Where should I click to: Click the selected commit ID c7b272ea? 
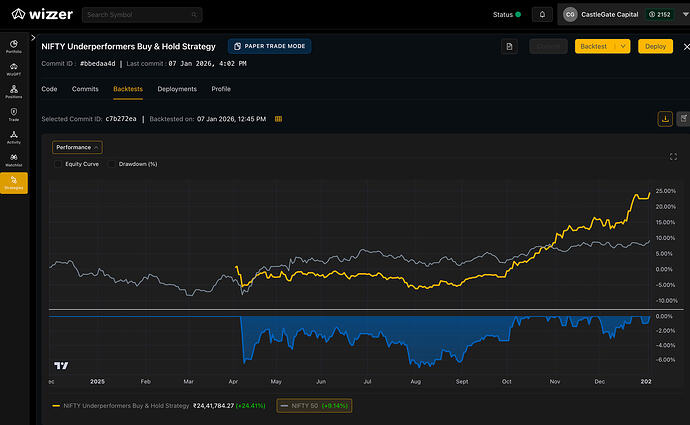click(x=121, y=119)
